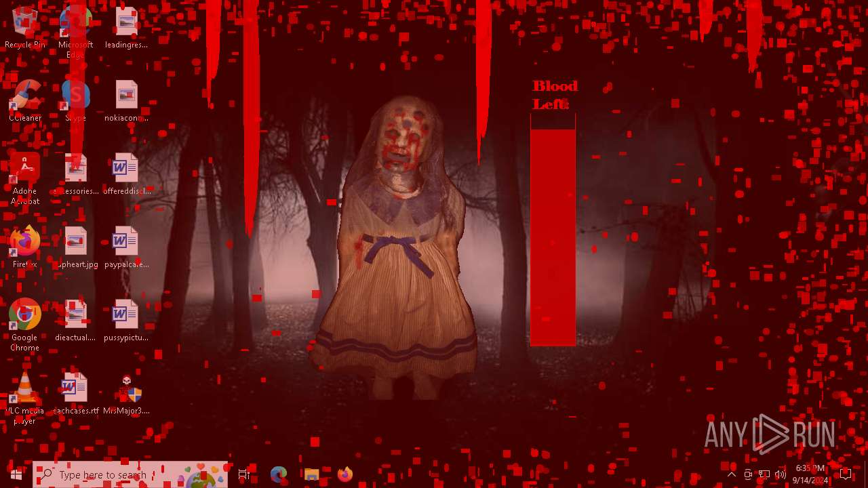The height and width of the screenshot is (488, 868).
Task: Select the Adobe Acrobat desktop shortcut
Action: tap(25, 180)
